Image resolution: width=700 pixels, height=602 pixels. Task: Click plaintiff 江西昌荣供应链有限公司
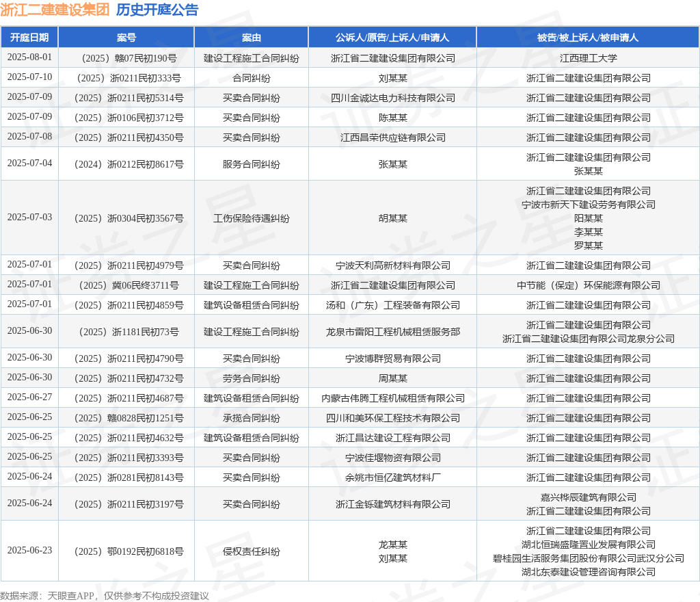click(x=393, y=138)
